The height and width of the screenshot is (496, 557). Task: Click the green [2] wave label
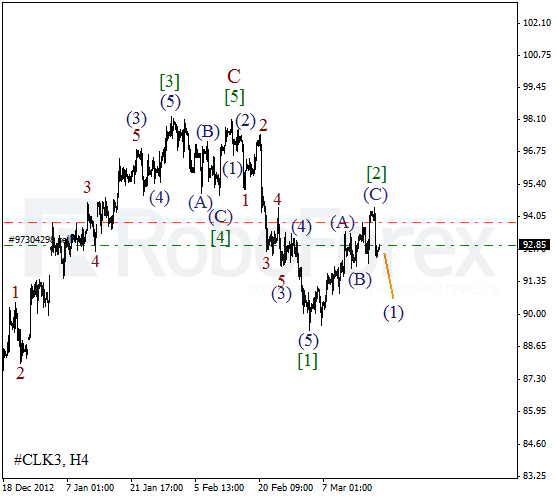[x=376, y=174]
